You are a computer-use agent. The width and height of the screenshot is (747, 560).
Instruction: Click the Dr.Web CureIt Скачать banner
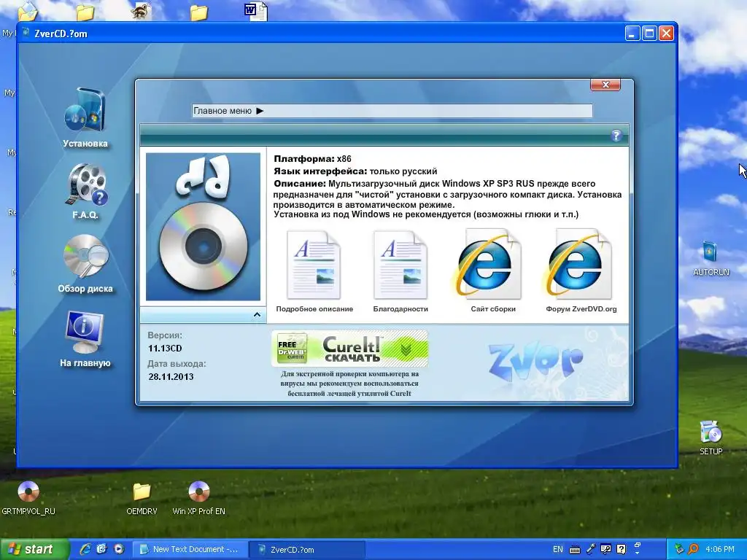(x=349, y=349)
